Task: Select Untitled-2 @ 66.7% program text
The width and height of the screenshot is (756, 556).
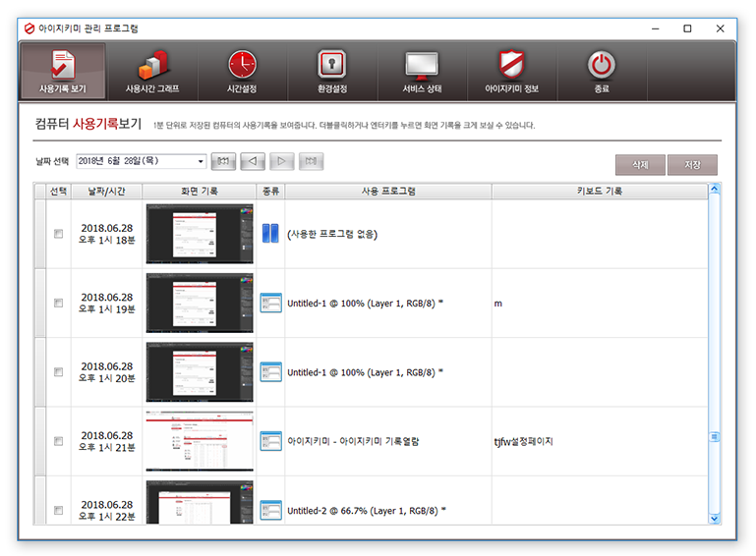Action: coord(367,511)
